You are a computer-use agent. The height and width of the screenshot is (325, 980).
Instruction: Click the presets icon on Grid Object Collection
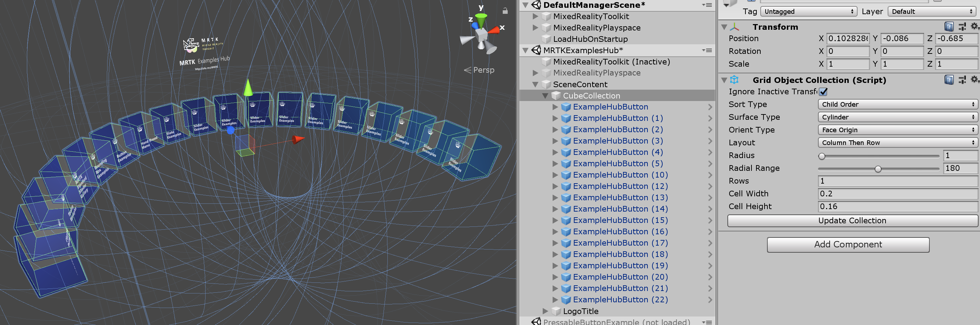pos(962,80)
